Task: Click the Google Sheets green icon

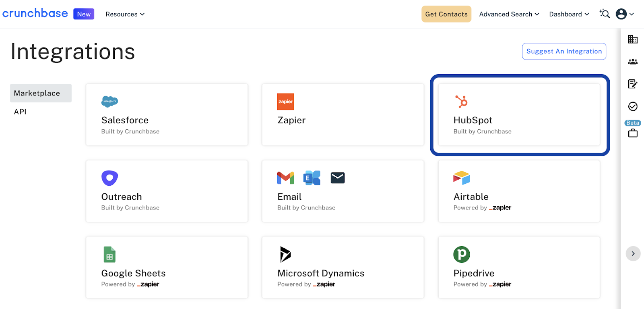Action: [x=109, y=255]
